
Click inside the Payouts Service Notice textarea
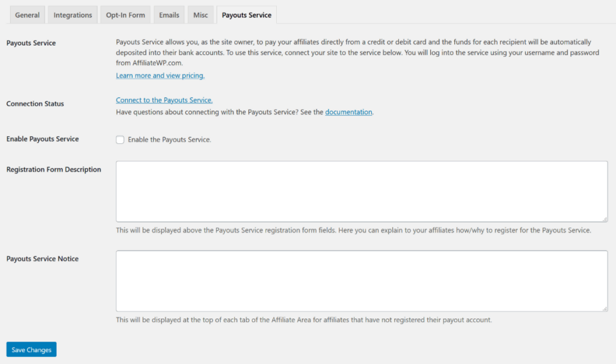pos(361,280)
